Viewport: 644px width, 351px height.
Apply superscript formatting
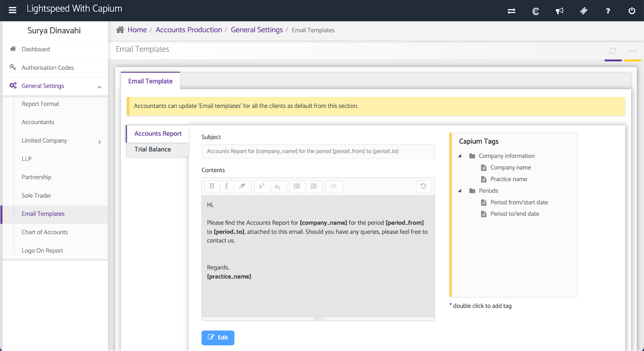(x=262, y=186)
